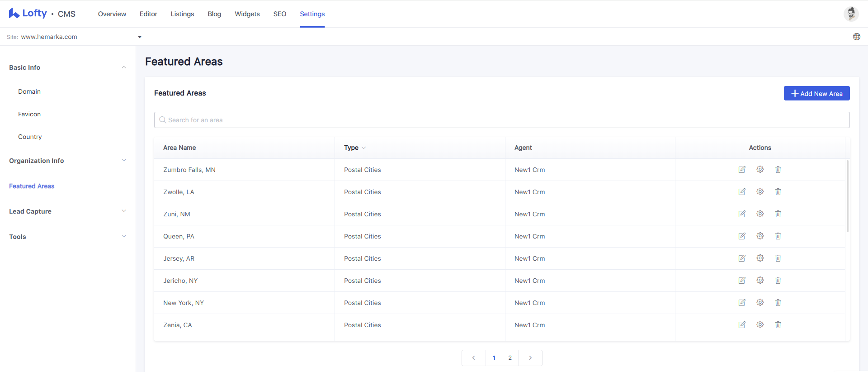Click the Search for an area field
The image size is (868, 372).
[x=502, y=120]
